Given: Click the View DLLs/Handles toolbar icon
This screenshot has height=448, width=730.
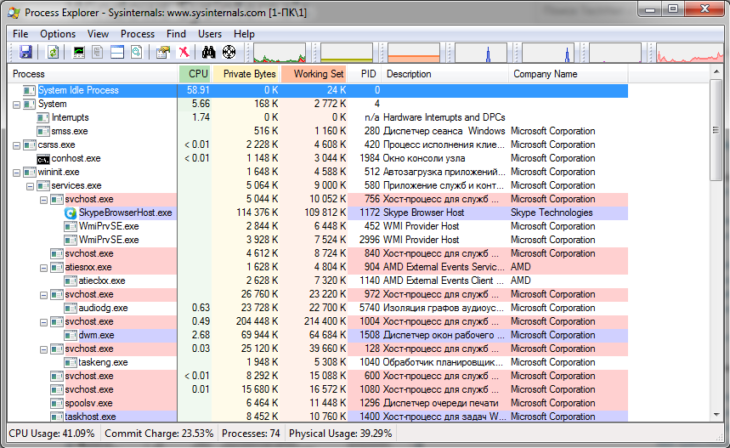Looking at the screenshot, I should click(x=136, y=52).
